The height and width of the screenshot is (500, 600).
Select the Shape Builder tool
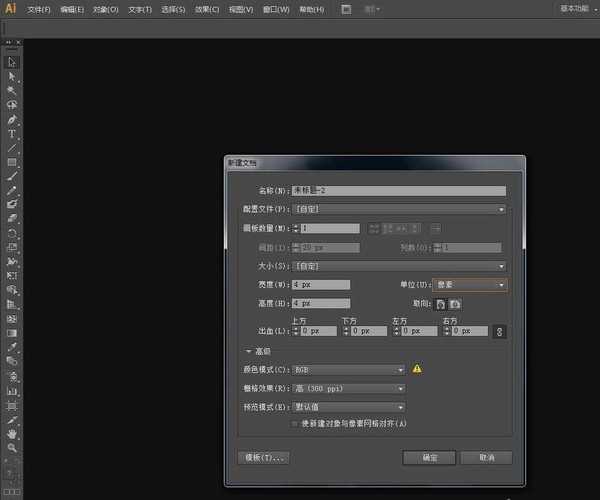12,290
